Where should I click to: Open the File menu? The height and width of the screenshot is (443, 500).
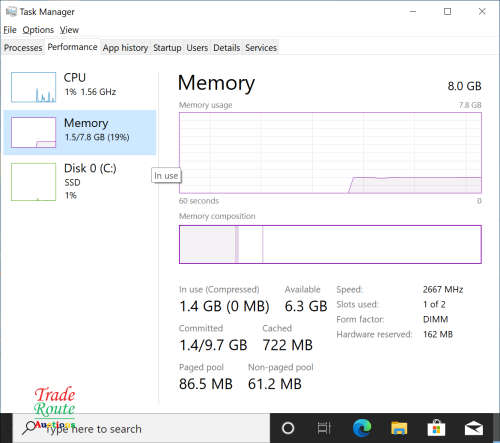(x=10, y=30)
